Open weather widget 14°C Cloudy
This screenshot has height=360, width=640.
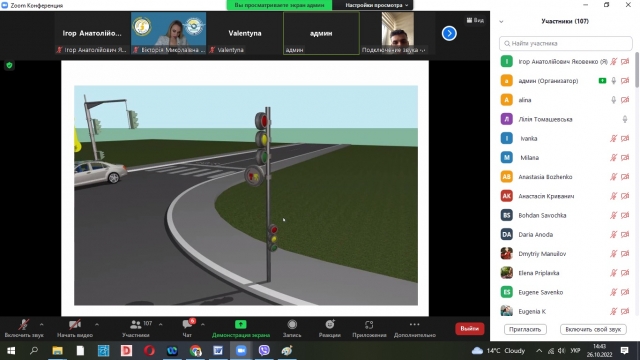498,351
